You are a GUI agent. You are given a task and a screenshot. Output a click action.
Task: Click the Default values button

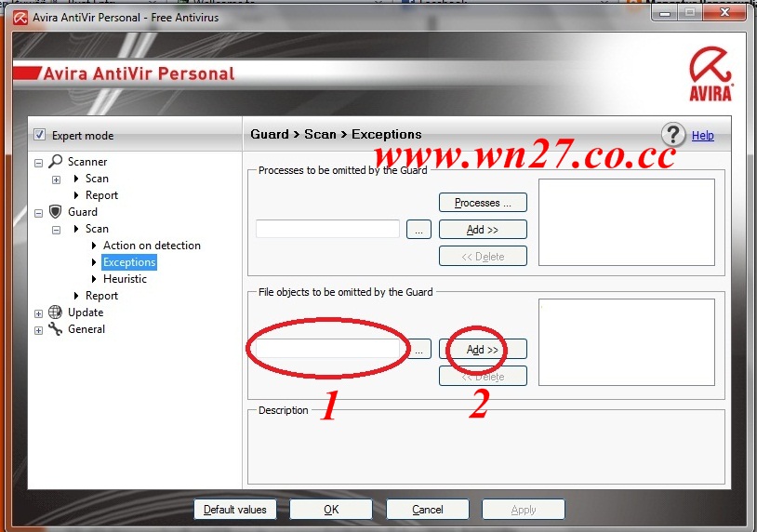point(235,510)
